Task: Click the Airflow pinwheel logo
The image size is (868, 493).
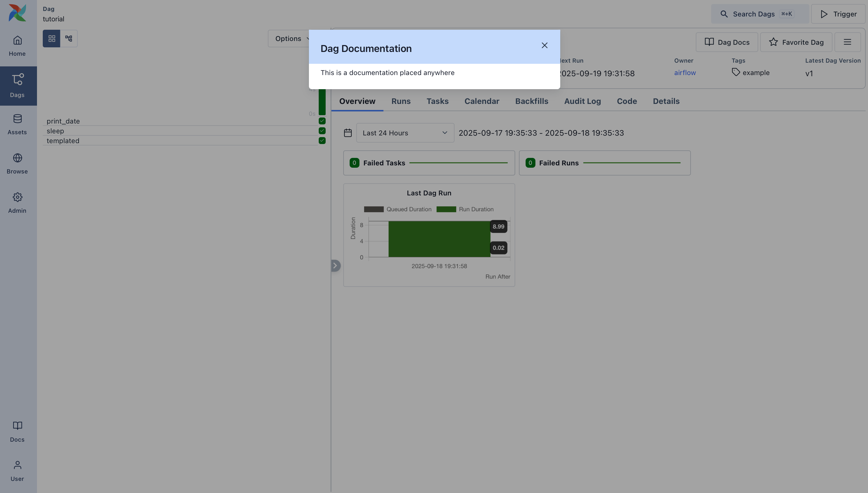Action: click(x=17, y=13)
